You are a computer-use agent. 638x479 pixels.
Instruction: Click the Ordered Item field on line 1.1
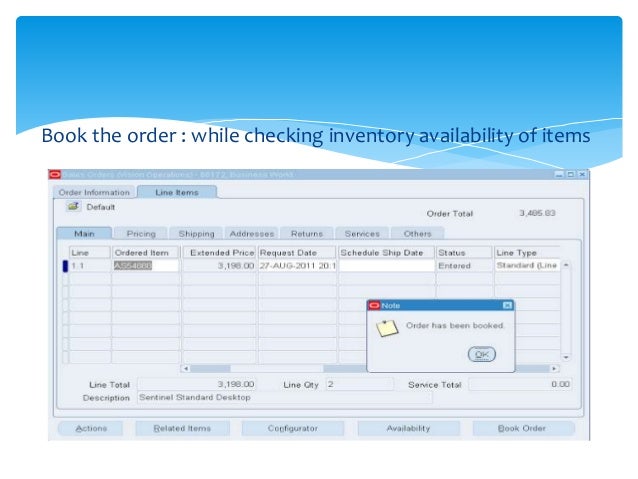tap(146, 265)
